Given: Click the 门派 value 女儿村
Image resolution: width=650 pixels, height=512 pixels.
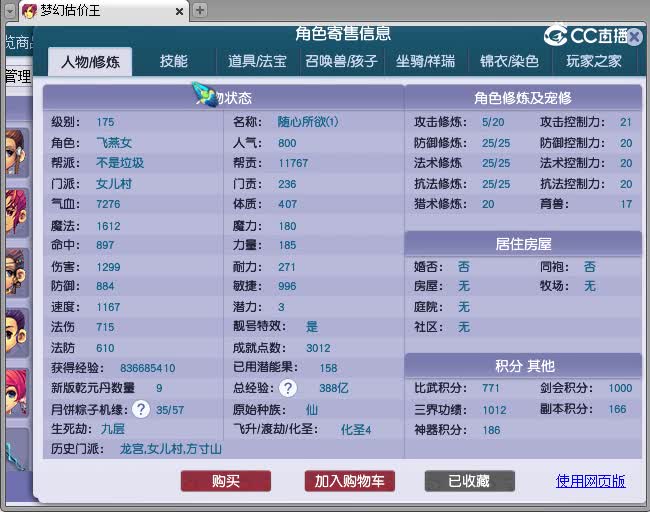Looking at the screenshot, I should coord(114,184).
